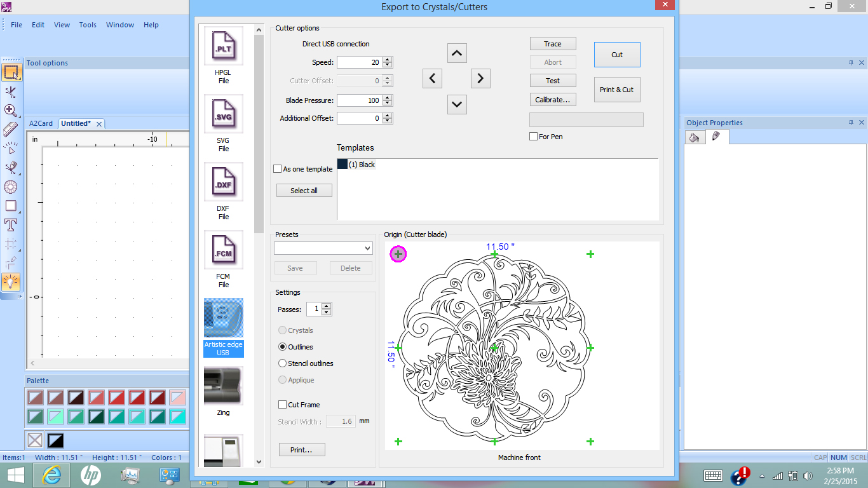Activate the zoom magnifier tool
Image resolution: width=868 pixels, height=488 pixels.
point(11,111)
